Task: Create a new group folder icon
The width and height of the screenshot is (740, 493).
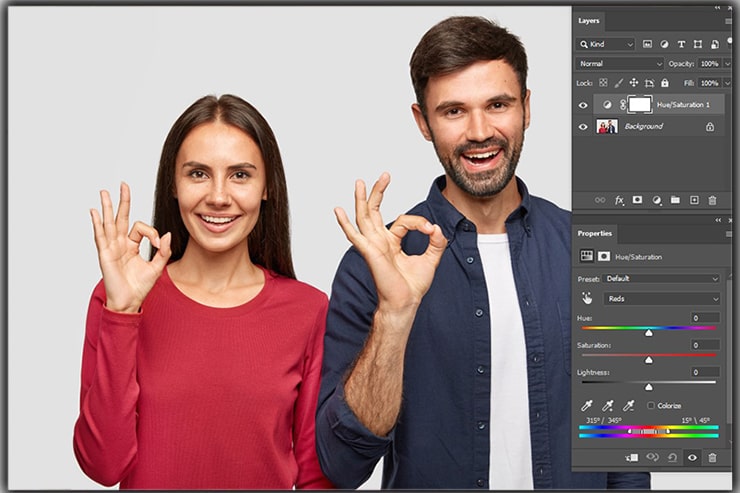Action: coord(675,200)
